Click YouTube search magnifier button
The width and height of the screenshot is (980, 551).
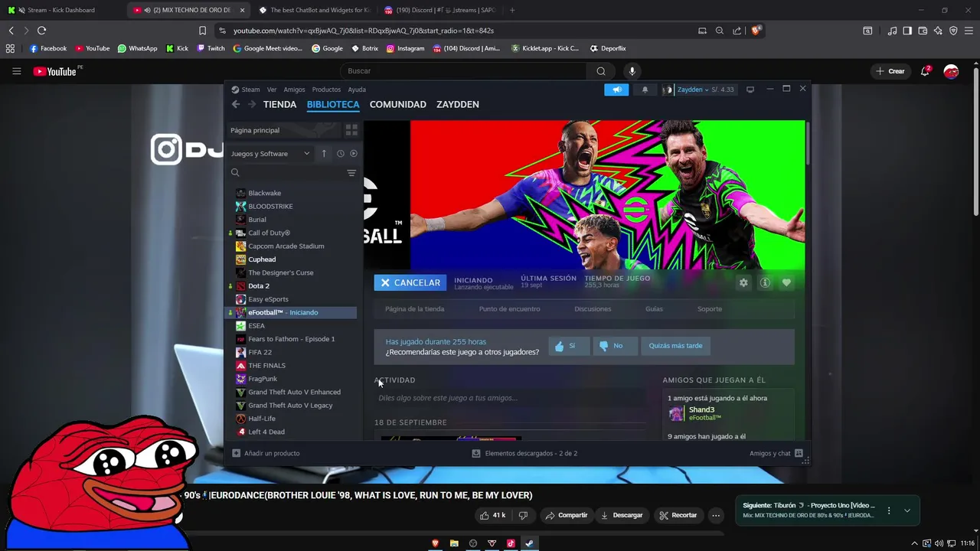[601, 71]
